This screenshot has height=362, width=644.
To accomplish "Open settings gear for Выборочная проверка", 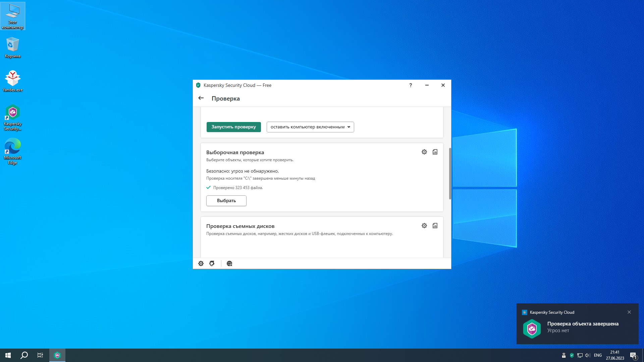I will 424,152.
